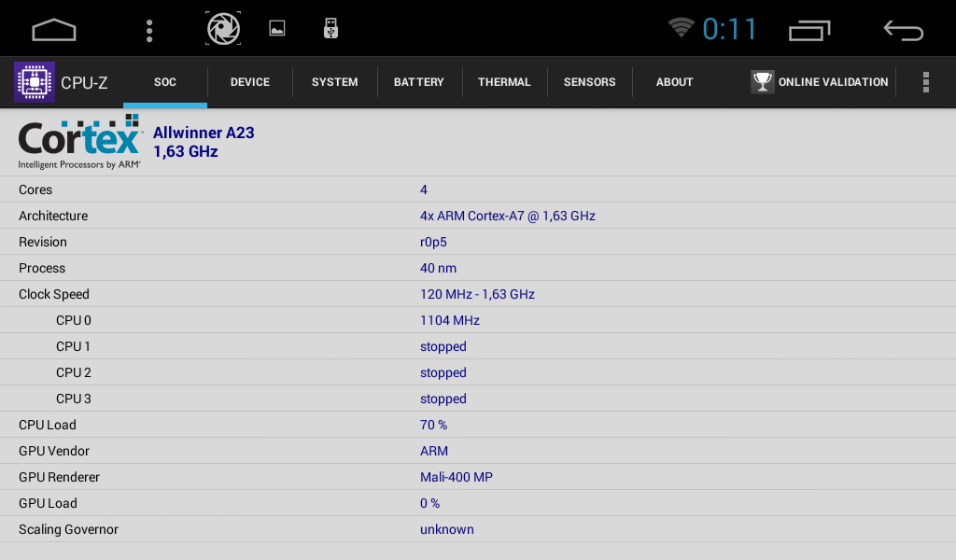
Task: Tap the Wi-Fi signal icon
Action: (x=681, y=27)
